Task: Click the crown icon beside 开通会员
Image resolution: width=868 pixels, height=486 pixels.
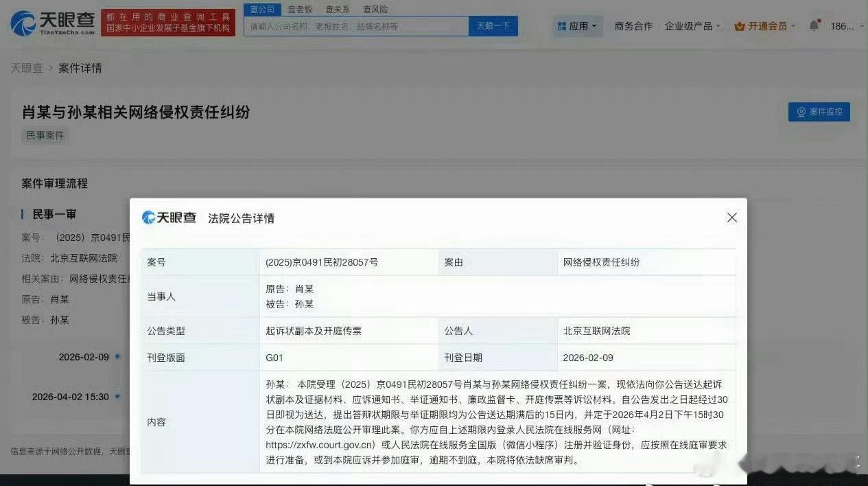Action: (739, 25)
